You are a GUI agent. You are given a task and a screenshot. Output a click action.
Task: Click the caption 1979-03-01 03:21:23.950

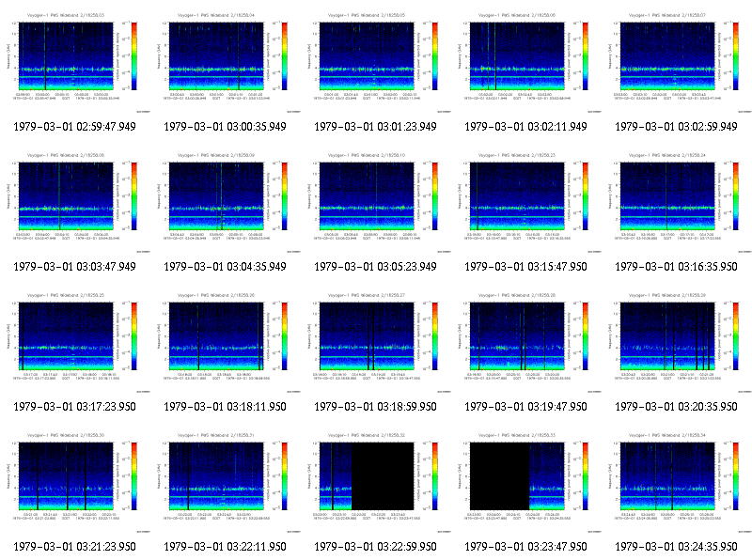[x=75, y=547]
